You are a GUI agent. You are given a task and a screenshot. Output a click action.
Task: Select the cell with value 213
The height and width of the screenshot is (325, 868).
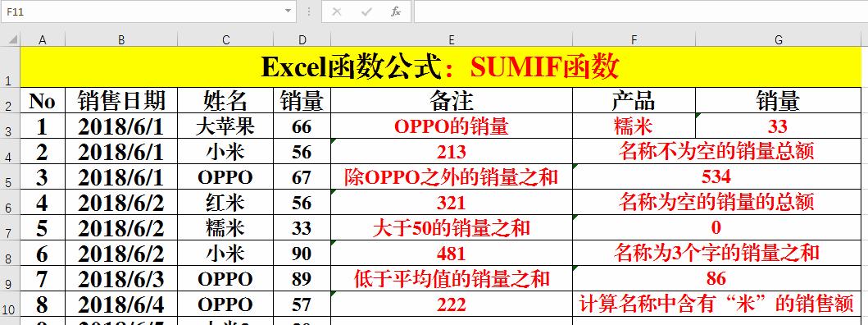[x=452, y=152]
